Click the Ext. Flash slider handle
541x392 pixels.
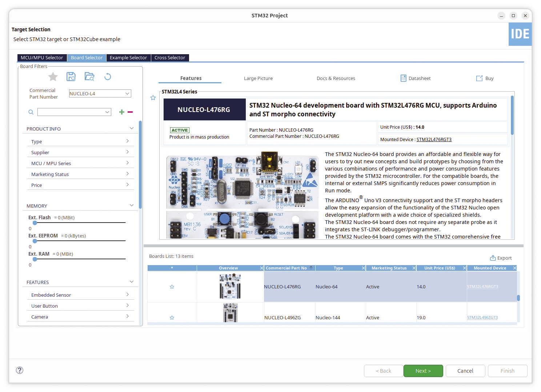pyautogui.click(x=35, y=223)
